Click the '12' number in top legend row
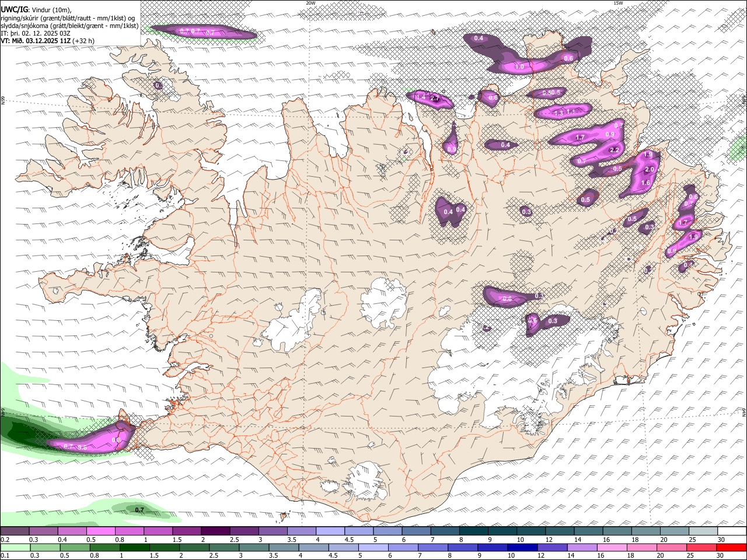Viewport: 747px width, 560px height. (549, 540)
